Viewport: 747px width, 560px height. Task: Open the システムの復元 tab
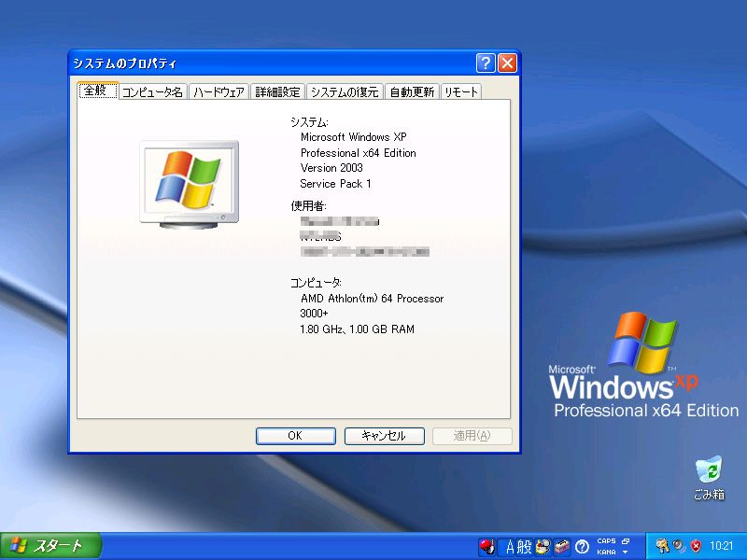[345, 91]
